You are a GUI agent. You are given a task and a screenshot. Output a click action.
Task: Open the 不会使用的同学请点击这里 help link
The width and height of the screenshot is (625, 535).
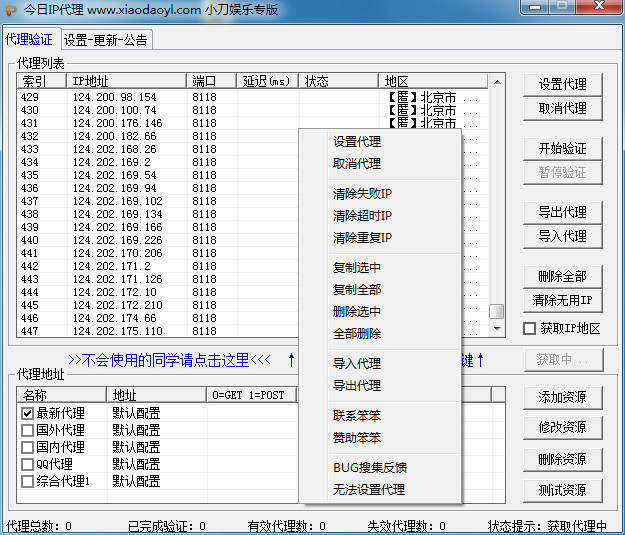[169, 359]
